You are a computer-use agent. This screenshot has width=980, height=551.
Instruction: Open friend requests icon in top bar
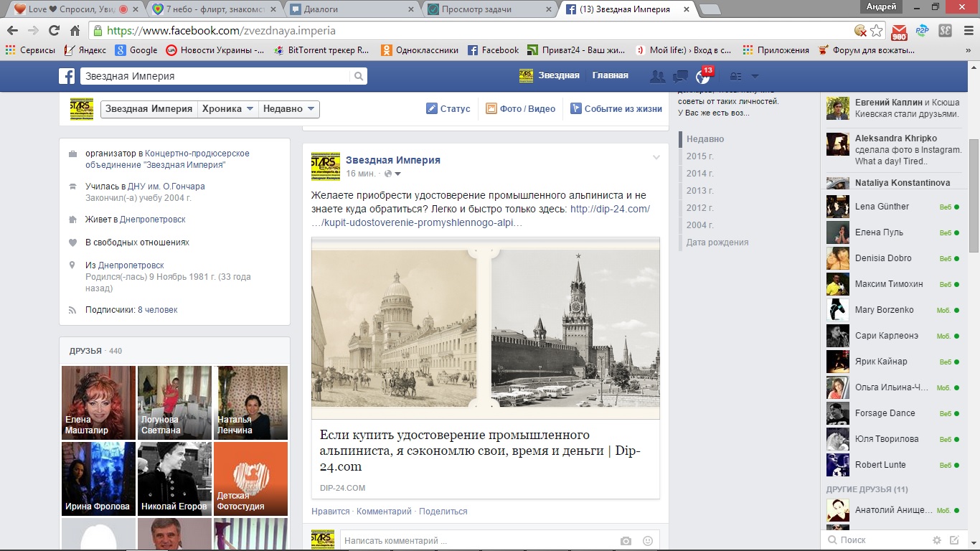tap(656, 76)
